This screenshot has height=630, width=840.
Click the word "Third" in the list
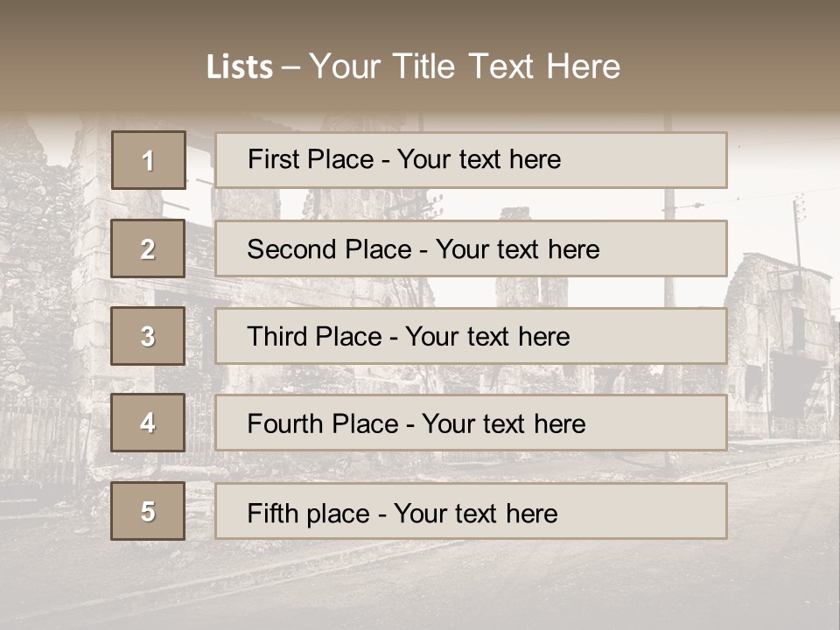[276, 337]
